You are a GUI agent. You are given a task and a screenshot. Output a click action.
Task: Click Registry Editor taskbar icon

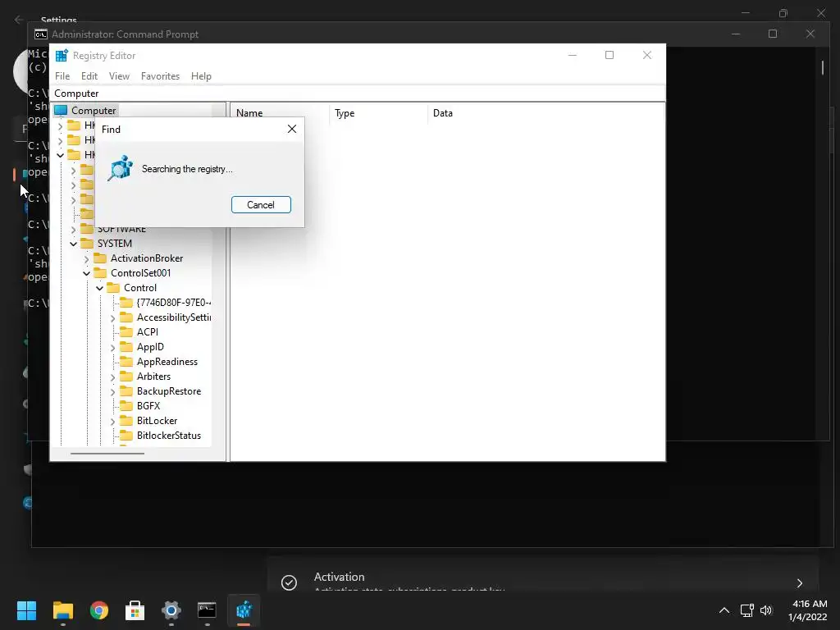pyautogui.click(x=244, y=610)
